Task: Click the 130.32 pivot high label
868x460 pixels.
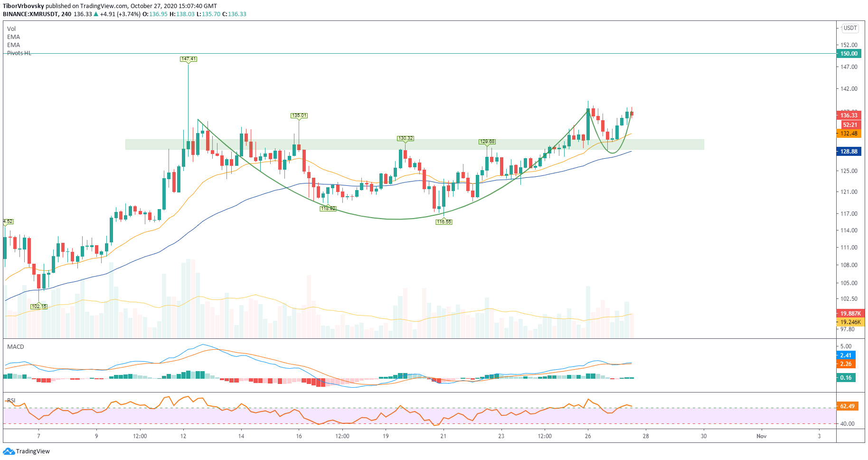Action: point(406,139)
